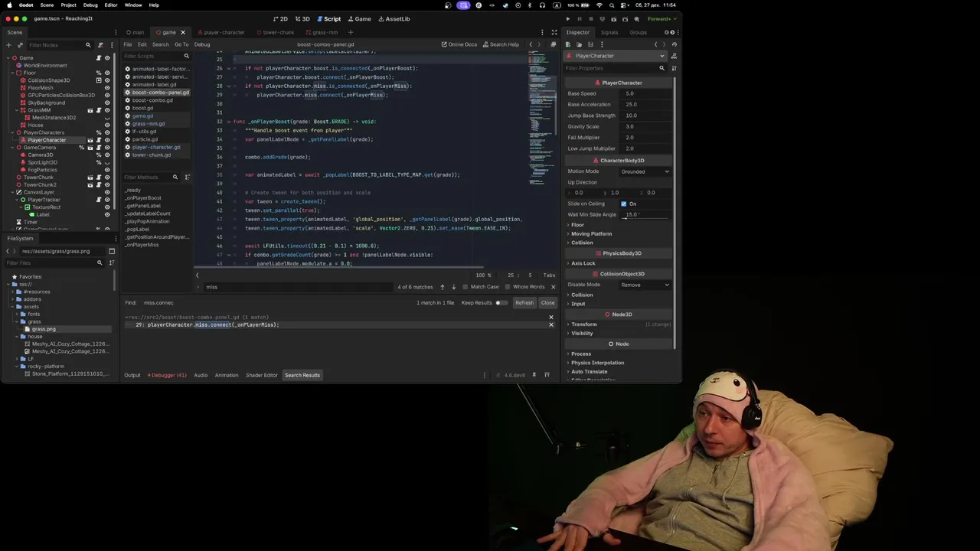
Task: Open the AssetLib workspace
Action: pos(394,18)
